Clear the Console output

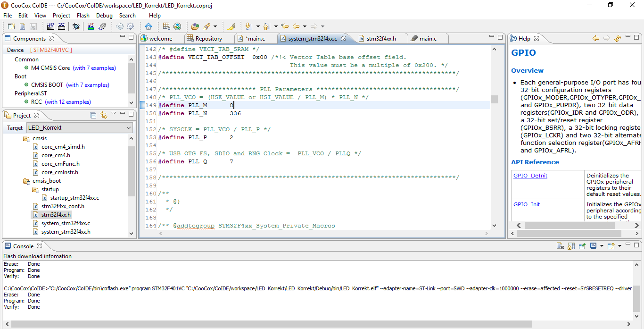(561, 246)
